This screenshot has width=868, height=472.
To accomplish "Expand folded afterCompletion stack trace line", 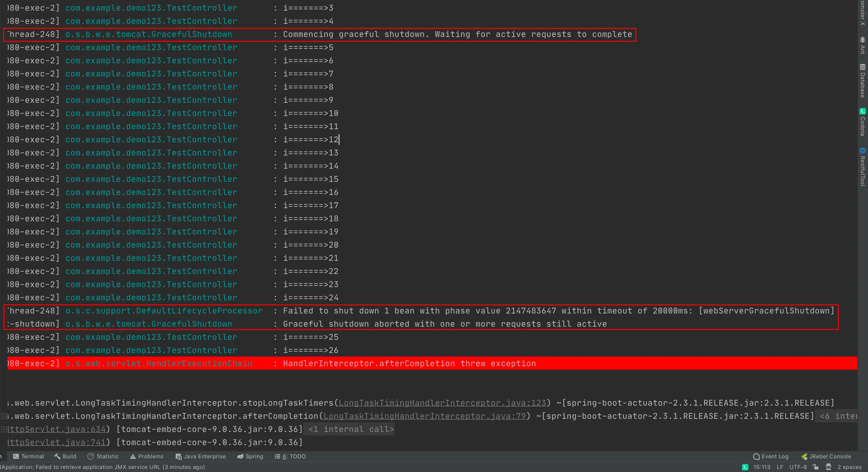I will click(x=4, y=416).
